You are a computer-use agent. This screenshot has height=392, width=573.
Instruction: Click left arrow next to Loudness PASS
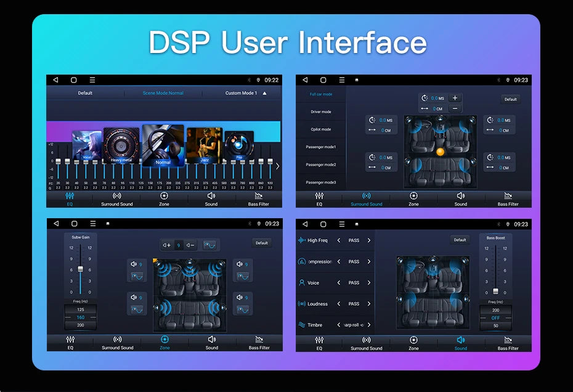click(x=338, y=304)
